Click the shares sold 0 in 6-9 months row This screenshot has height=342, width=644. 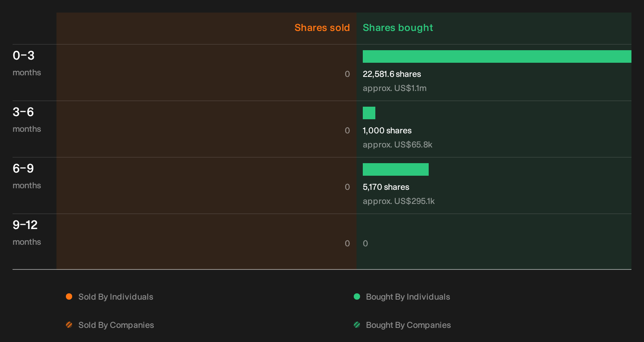coord(347,187)
